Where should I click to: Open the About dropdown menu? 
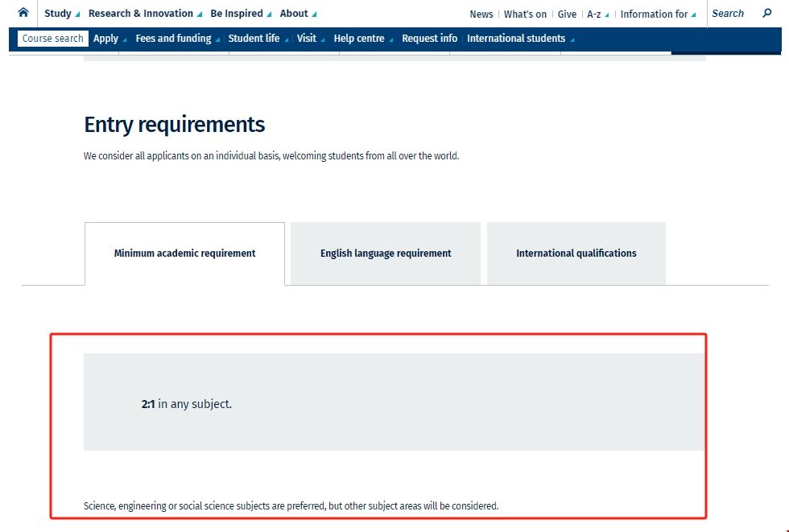pyautogui.click(x=298, y=14)
